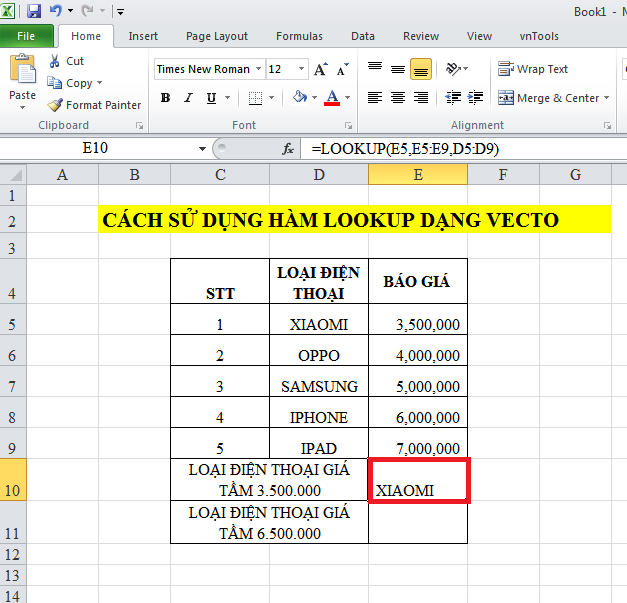Screen dimensions: 627x603
Task: Switch to the Insert tab
Action: (143, 36)
